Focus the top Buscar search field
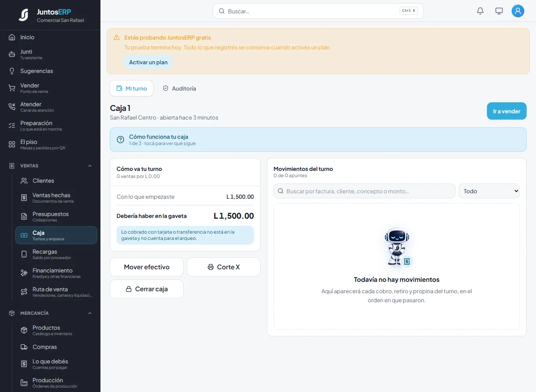The width and height of the screenshot is (536, 392). tap(318, 11)
